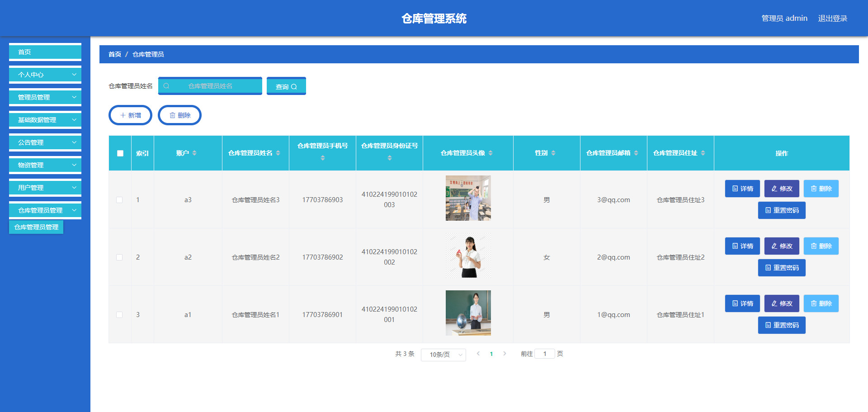Open 首页 in the sidebar
The height and width of the screenshot is (412, 868).
pos(45,52)
